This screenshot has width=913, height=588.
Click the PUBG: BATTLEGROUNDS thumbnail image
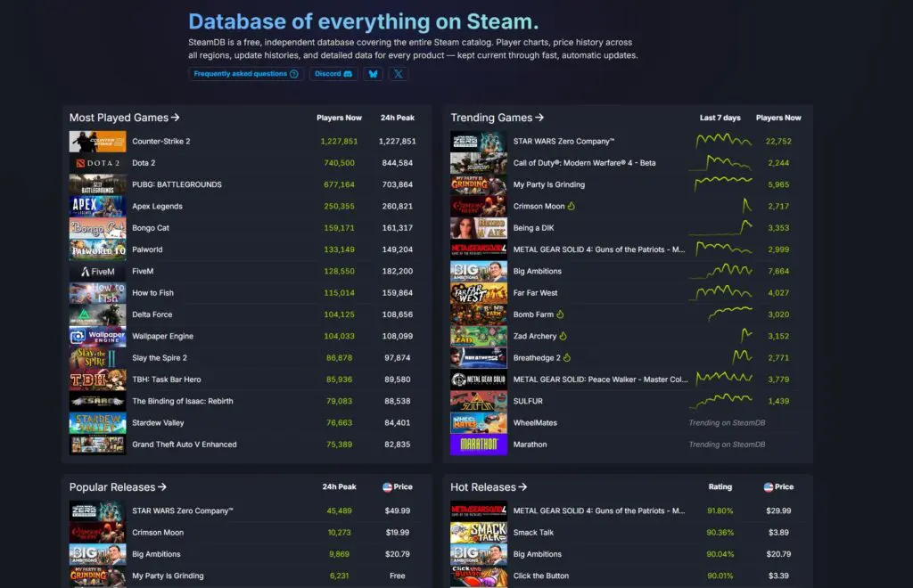click(97, 184)
